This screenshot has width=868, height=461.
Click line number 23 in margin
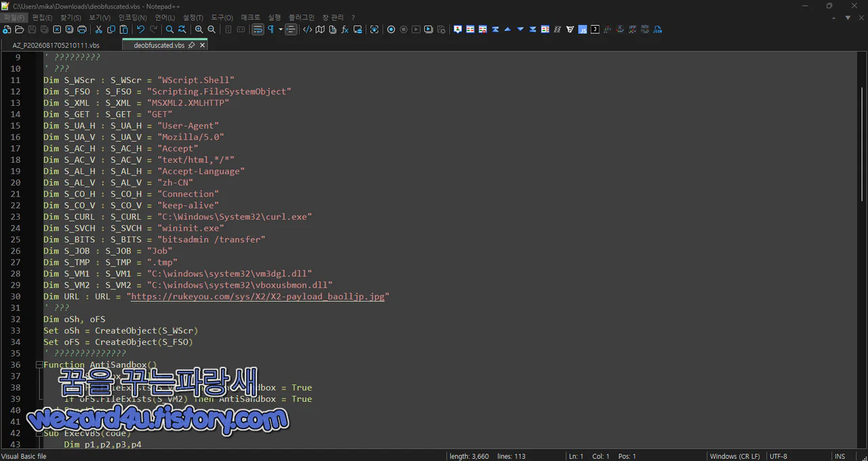16,217
